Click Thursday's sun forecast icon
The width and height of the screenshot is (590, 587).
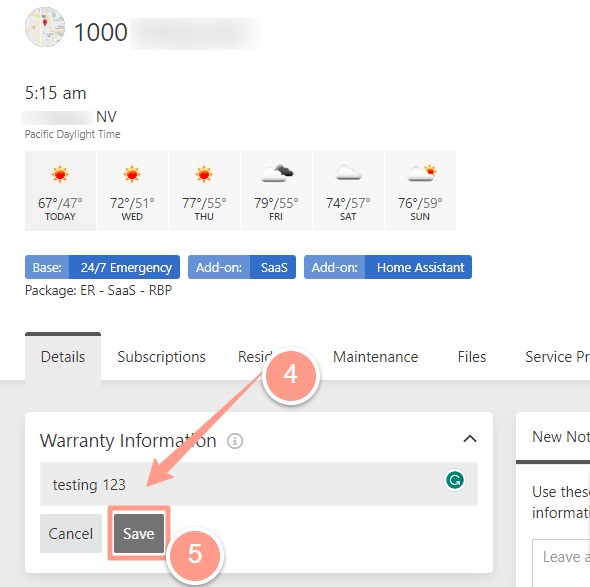[204, 174]
